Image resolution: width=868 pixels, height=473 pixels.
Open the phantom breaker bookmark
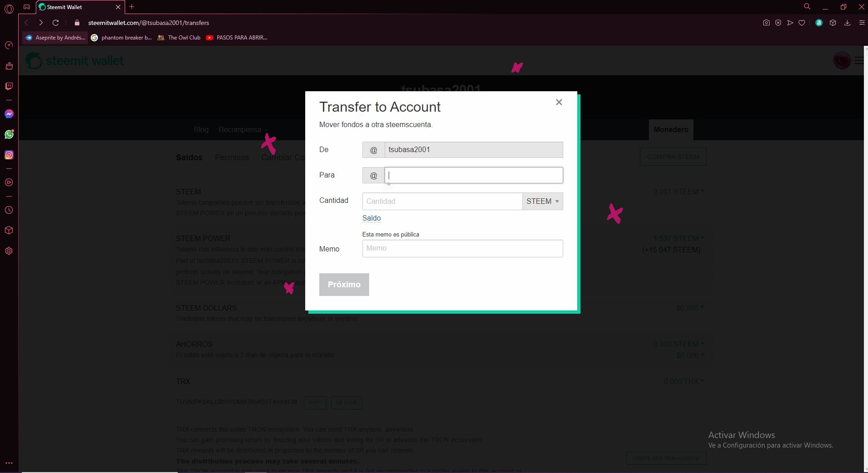click(122, 38)
